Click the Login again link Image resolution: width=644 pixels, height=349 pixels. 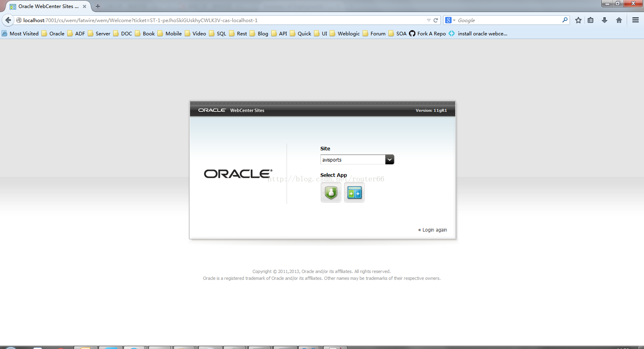433,230
